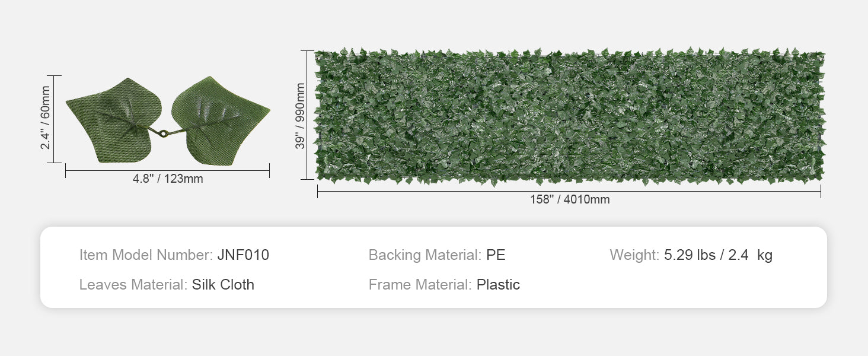Click the Item Model Number label
Image resolution: width=868 pixels, height=356 pixels.
[x=146, y=255]
